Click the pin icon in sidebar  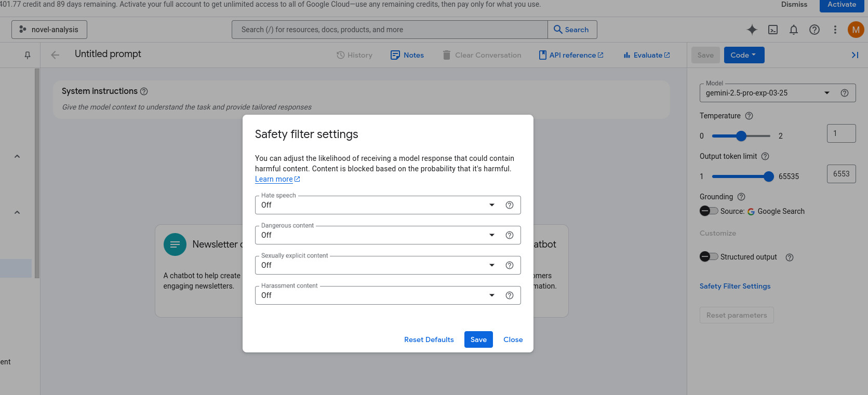point(28,55)
